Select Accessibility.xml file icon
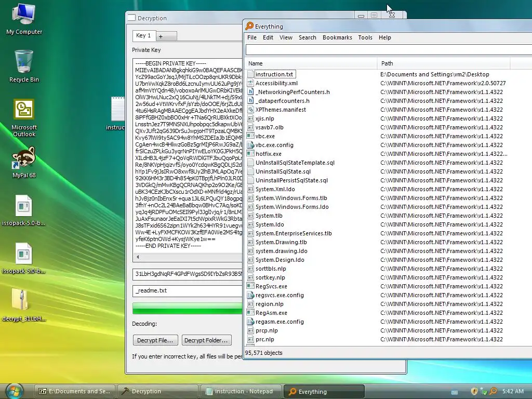 [250, 83]
